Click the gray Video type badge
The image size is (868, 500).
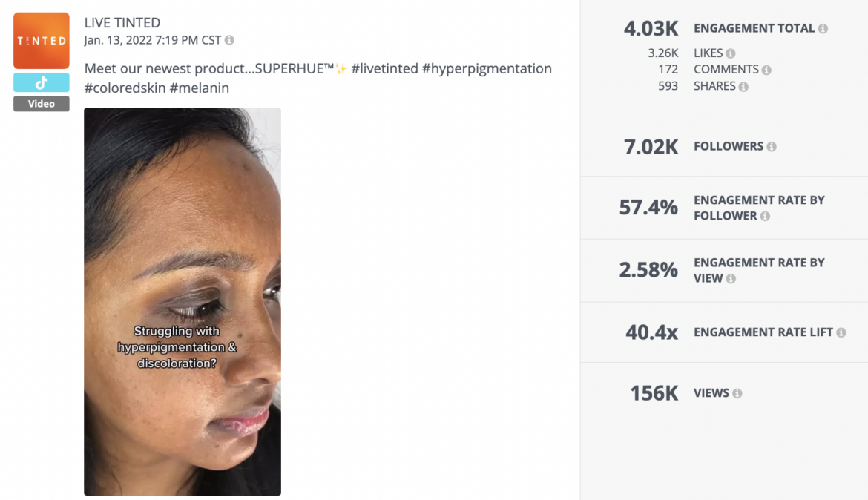(41, 103)
